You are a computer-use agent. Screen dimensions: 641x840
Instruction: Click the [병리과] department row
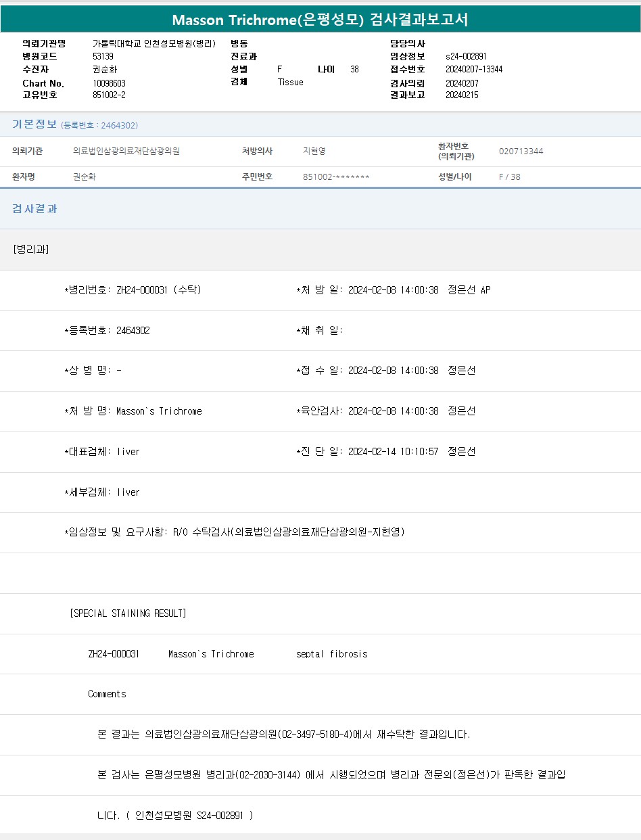[31, 249]
